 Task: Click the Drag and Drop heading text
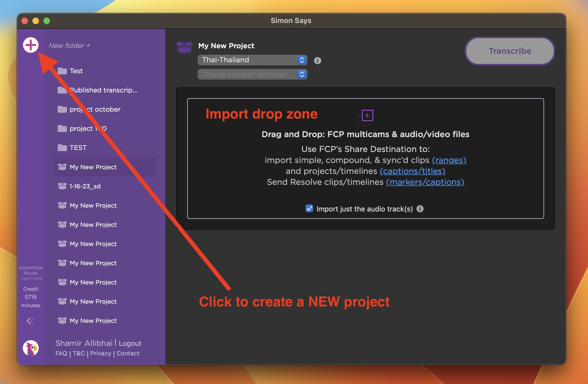click(x=365, y=134)
